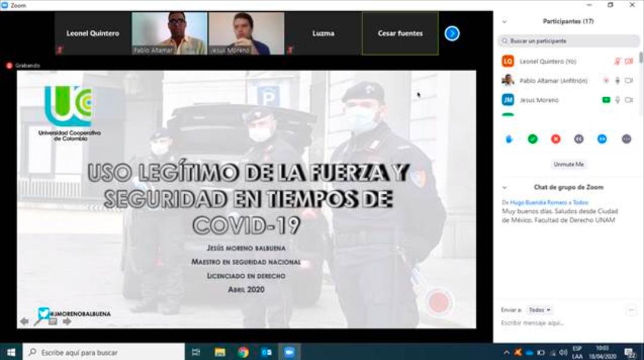This screenshot has width=644, height=360.
Task: Select Cesar fuentes video thumbnail
Action: (x=400, y=33)
